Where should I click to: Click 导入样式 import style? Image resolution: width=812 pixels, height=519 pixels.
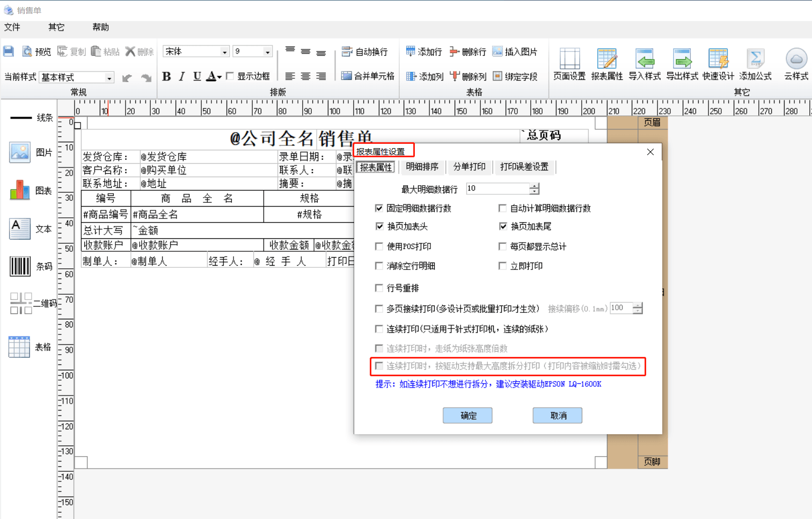click(x=645, y=64)
